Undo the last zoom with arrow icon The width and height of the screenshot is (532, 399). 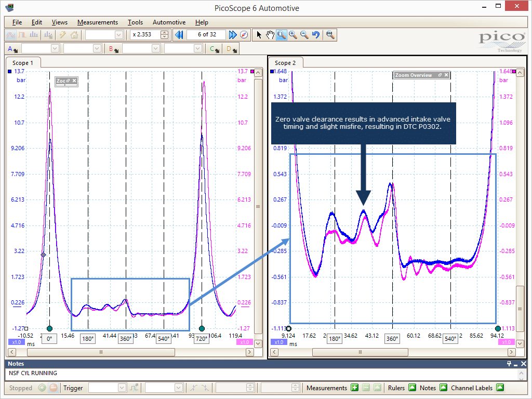tap(316, 35)
